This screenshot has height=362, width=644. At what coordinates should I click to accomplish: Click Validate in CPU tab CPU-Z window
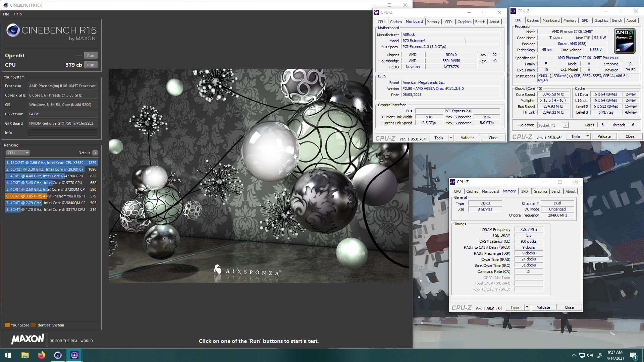click(604, 136)
